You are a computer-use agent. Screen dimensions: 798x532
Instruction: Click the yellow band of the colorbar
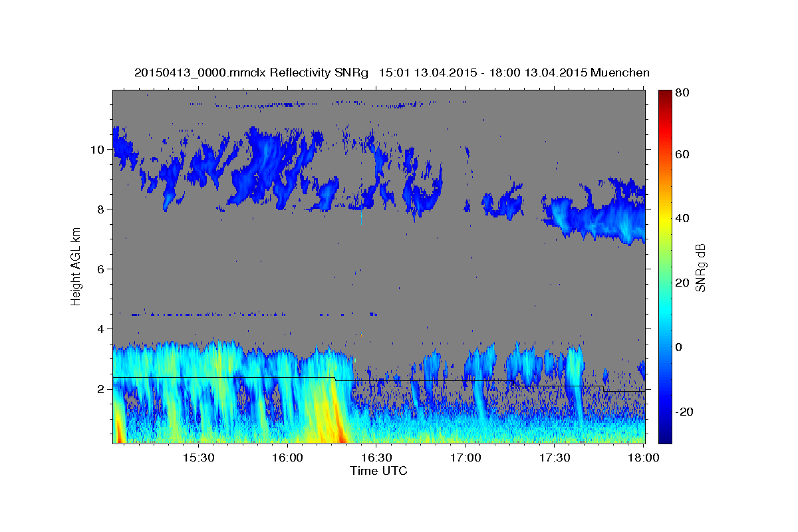pos(664,218)
